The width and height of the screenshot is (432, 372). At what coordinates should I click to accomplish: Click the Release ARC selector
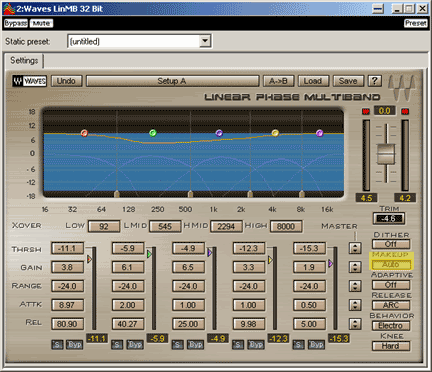click(x=391, y=305)
